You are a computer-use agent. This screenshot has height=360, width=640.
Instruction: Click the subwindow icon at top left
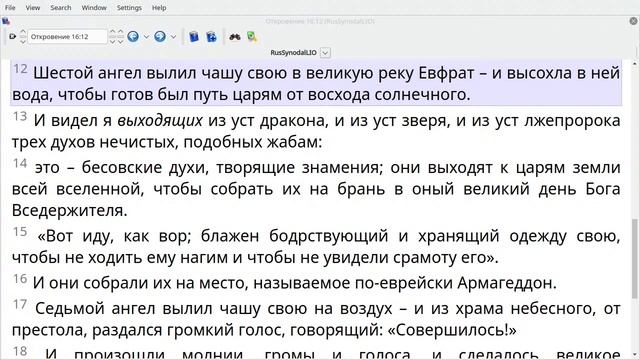pyautogui.click(x=6, y=21)
